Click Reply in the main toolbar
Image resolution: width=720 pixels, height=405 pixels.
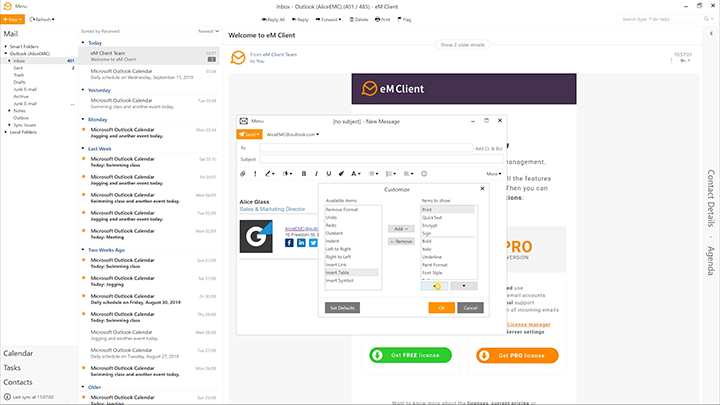click(x=300, y=19)
